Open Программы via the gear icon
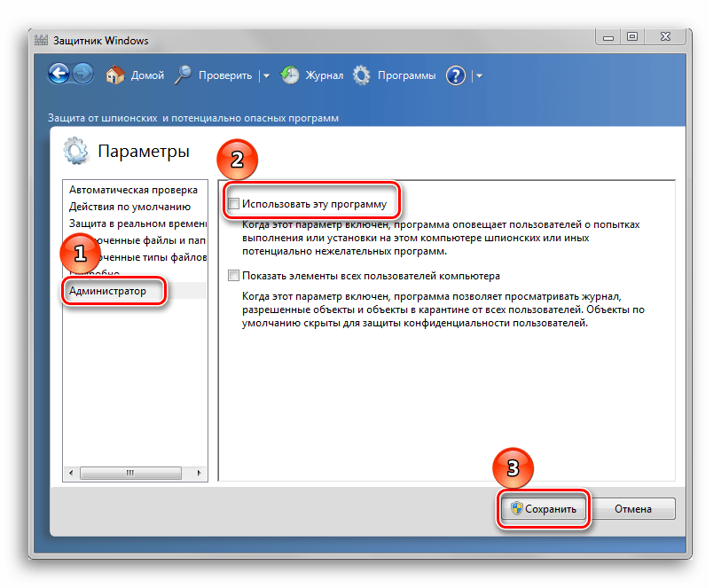 362,75
